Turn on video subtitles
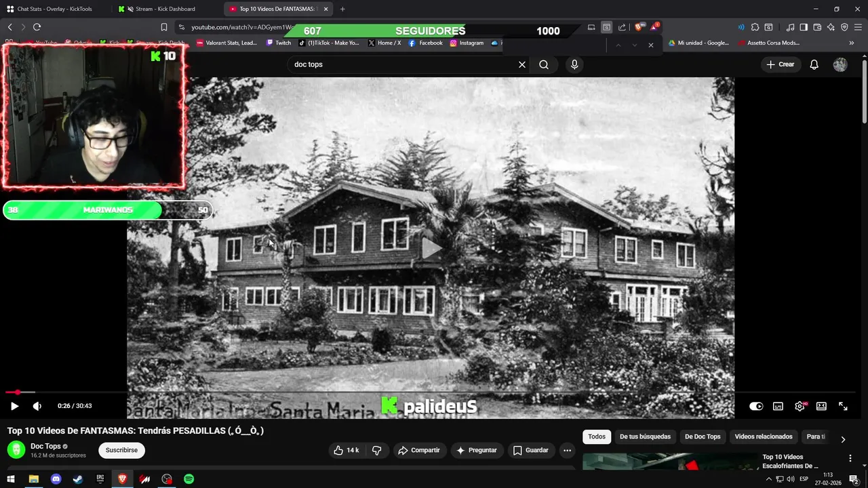 click(778, 406)
